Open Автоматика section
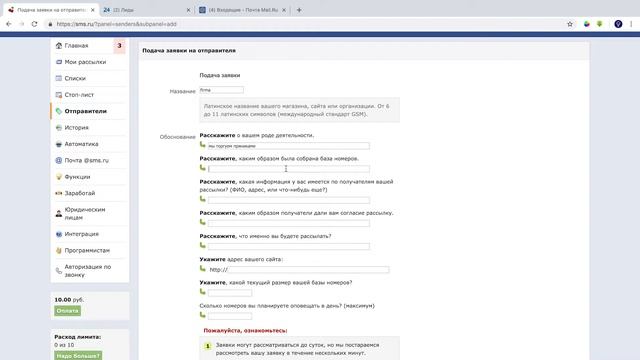This screenshot has height=360, width=640. (x=81, y=144)
